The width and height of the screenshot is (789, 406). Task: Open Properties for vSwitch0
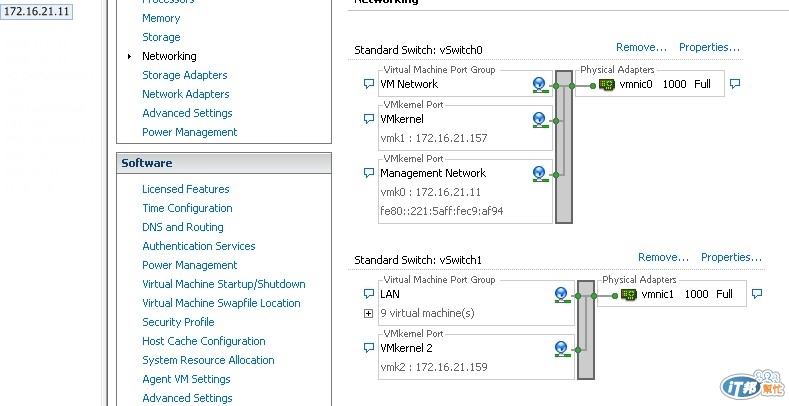pos(709,47)
